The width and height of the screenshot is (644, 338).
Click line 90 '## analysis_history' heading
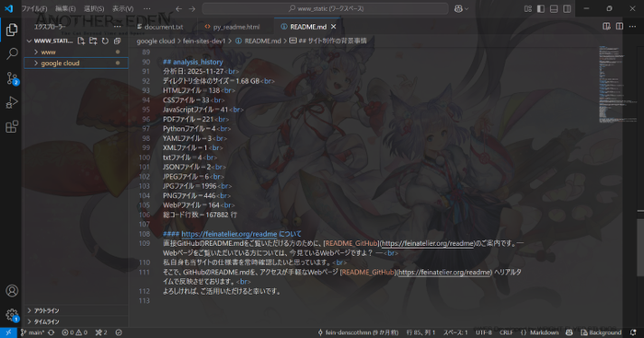(x=192, y=62)
